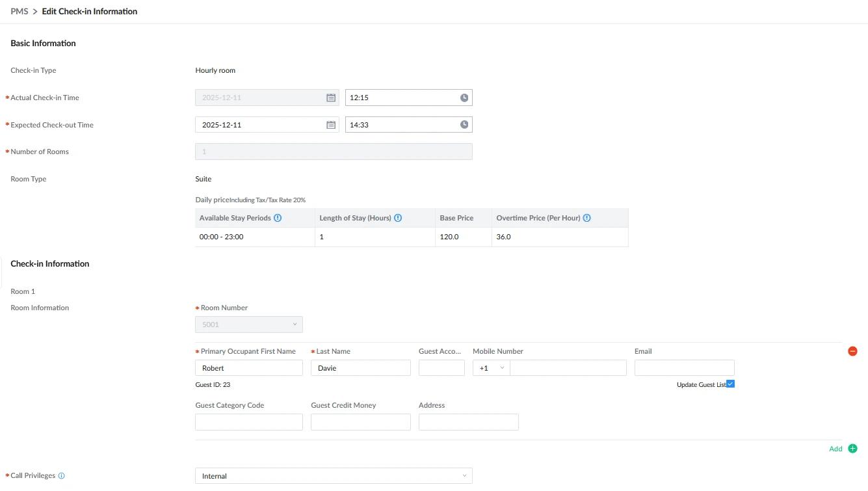Open calendar icon for Expected Check-out date
Screen dimensions: 868x491
pyautogui.click(x=331, y=125)
